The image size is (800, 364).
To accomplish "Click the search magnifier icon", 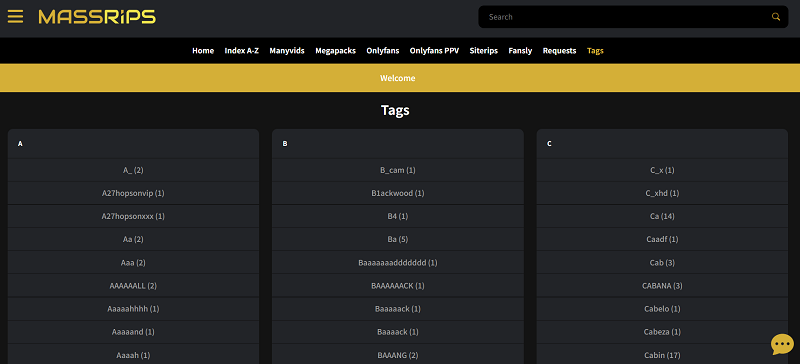I will pyautogui.click(x=776, y=17).
